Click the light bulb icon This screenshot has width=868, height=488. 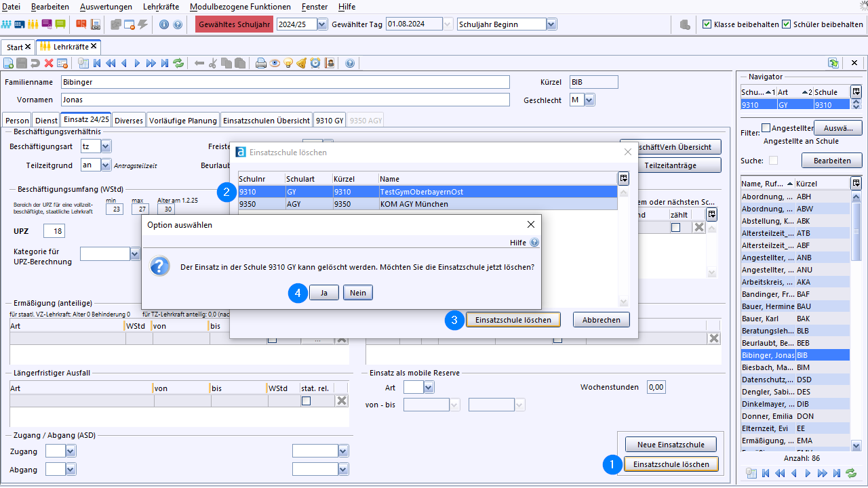point(288,63)
